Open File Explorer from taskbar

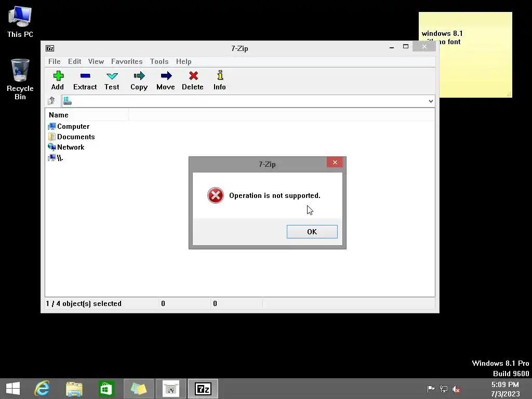click(74, 389)
